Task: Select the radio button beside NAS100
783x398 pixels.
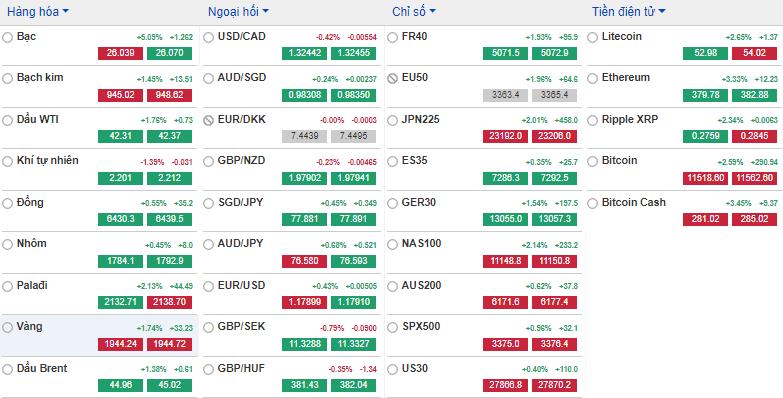Action: [392, 245]
